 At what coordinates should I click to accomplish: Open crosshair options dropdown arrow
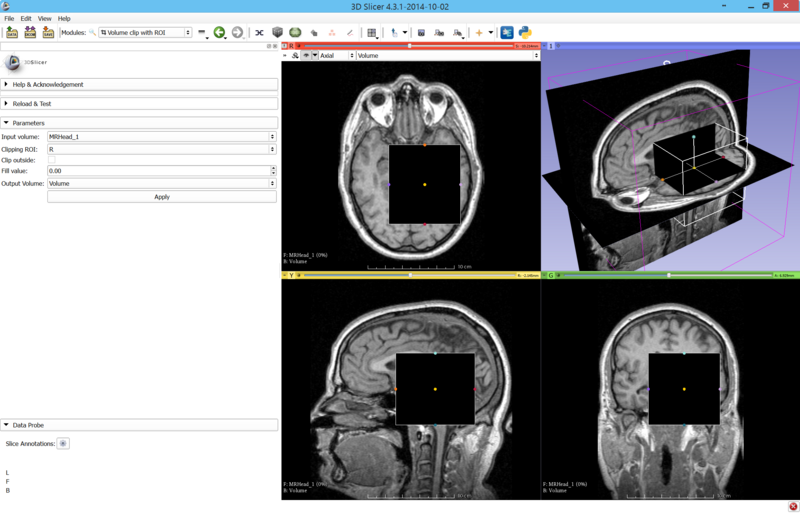click(491, 33)
